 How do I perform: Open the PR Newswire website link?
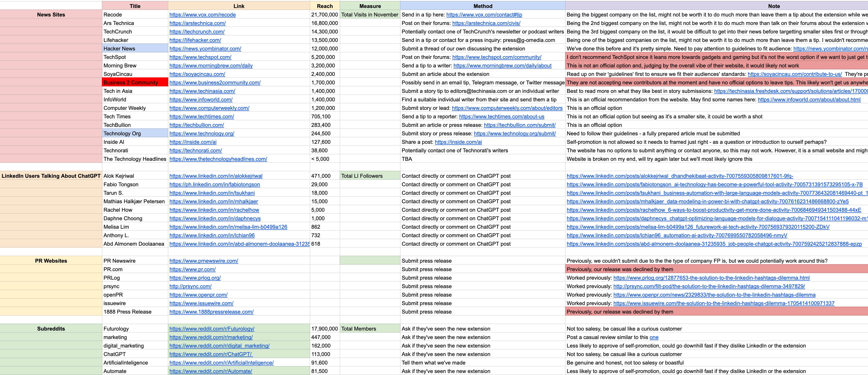[204, 261]
